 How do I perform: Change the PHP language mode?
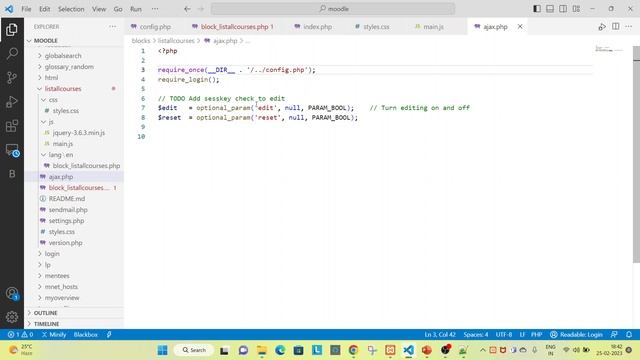point(536,335)
